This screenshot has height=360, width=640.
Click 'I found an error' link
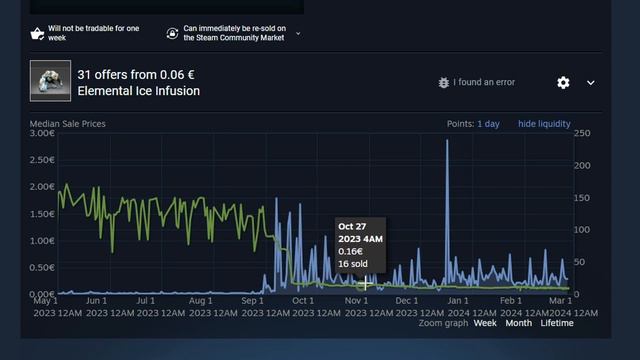pyautogui.click(x=484, y=82)
